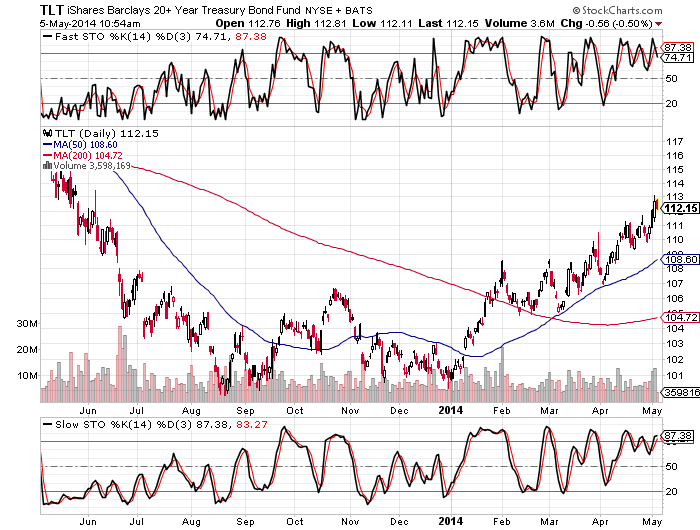
Task: Click the Jun label on the main chart axis
Action: 88,410
